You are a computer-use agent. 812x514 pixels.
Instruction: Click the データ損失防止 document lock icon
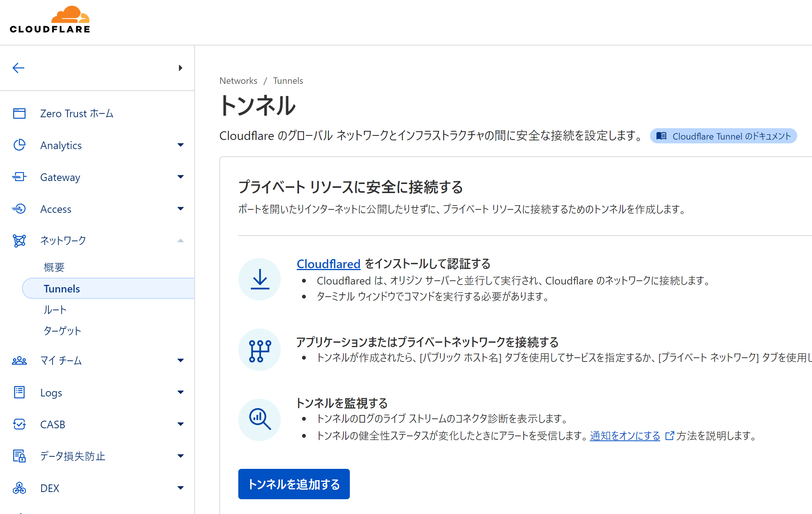click(x=19, y=456)
